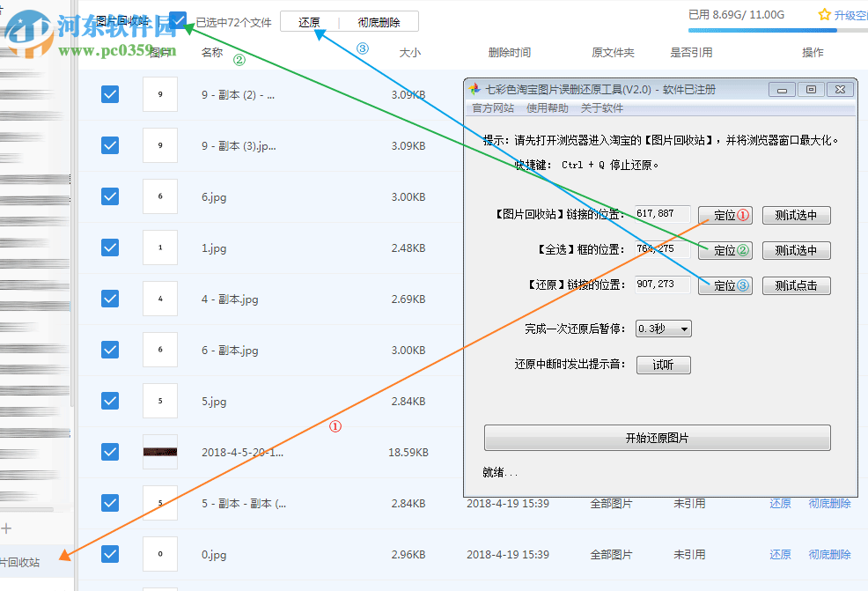Click the 还原 link in the 0.jpg row
Viewport: 868px width, 591px height.
[779, 554]
